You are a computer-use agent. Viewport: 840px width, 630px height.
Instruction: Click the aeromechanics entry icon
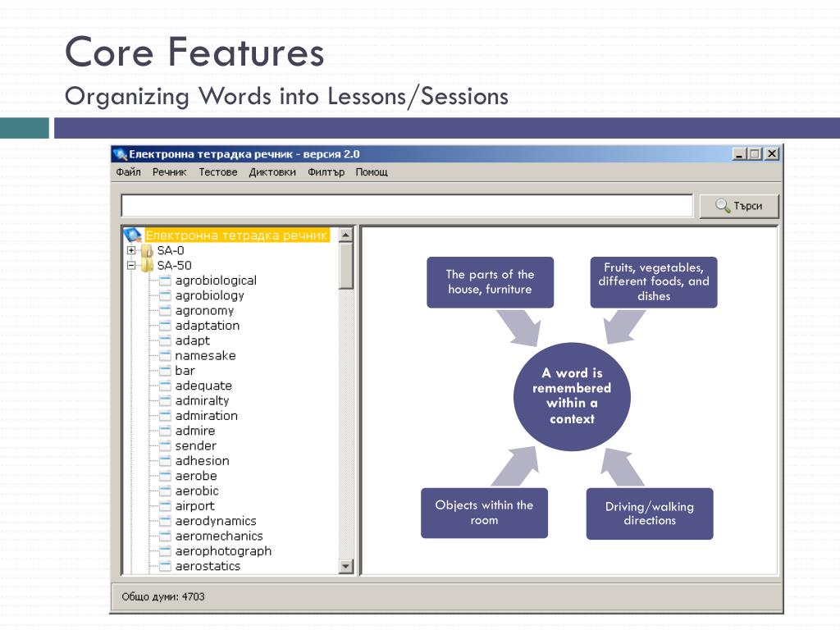tap(166, 535)
